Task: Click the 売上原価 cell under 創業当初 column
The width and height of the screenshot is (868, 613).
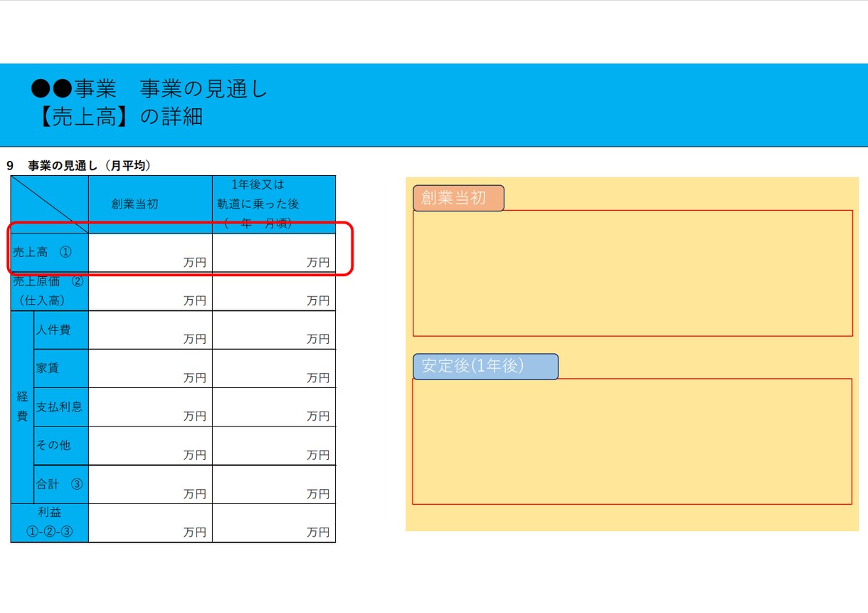Action: [150, 291]
